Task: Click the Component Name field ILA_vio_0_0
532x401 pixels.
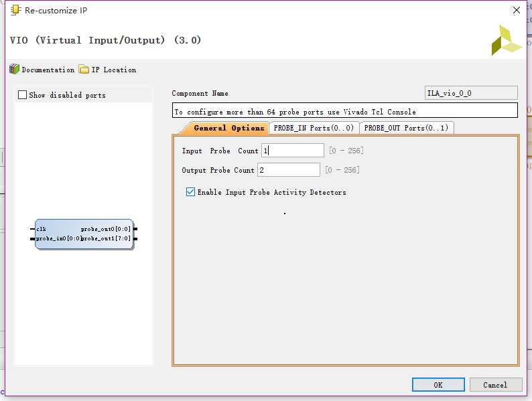Action: (x=471, y=93)
